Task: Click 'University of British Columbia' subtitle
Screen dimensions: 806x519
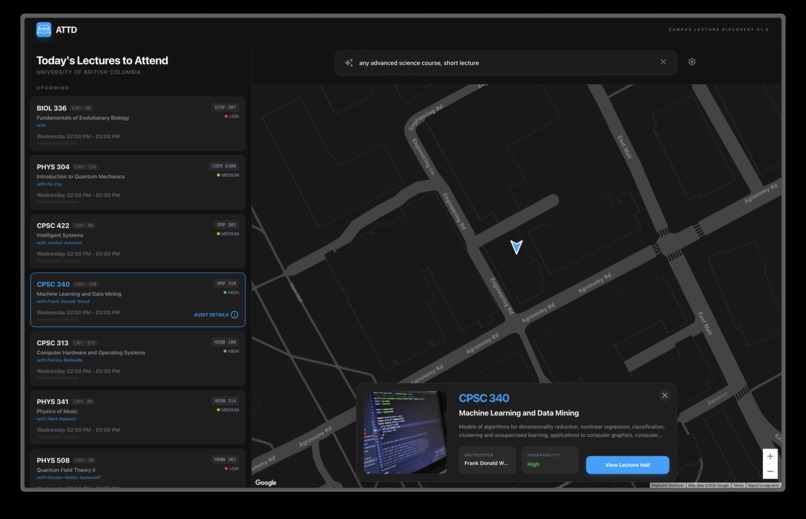Action: click(88, 72)
